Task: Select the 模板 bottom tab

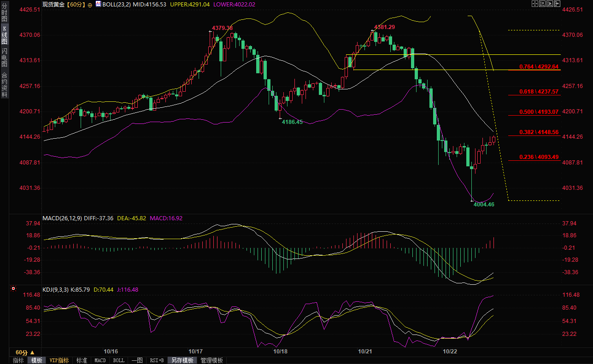Action: pyautogui.click(x=37, y=360)
